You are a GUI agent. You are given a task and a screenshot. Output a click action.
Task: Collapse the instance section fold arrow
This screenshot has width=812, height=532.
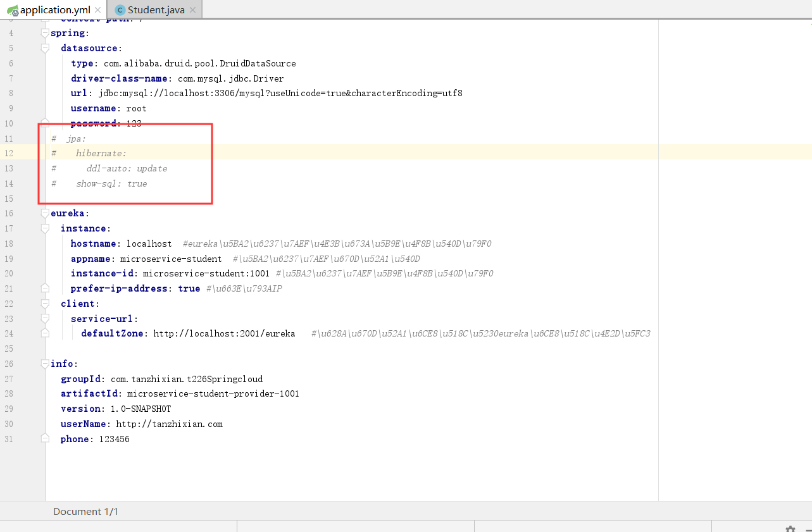(x=44, y=228)
